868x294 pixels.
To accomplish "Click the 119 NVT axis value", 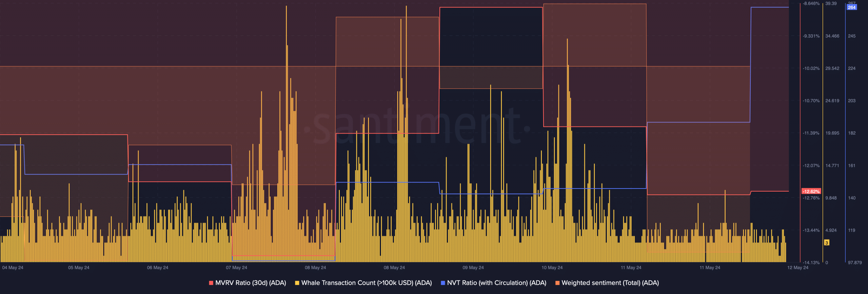I will coord(852,230).
